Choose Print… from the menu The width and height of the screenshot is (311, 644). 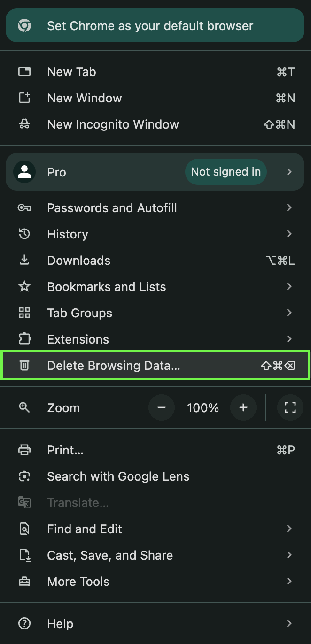coord(65,450)
